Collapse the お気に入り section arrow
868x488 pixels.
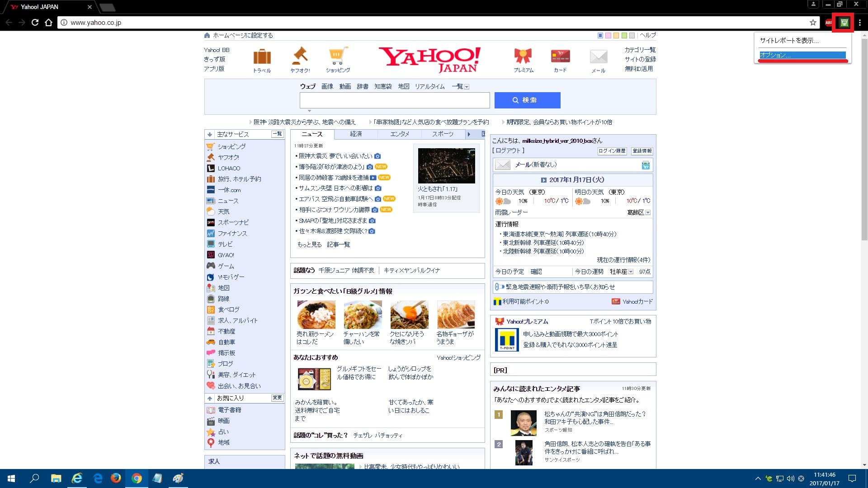(x=210, y=398)
